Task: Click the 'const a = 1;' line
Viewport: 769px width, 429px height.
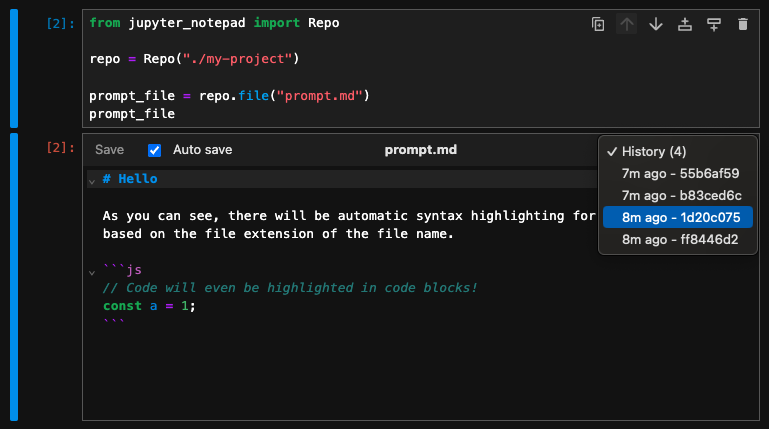Action: [x=149, y=306]
